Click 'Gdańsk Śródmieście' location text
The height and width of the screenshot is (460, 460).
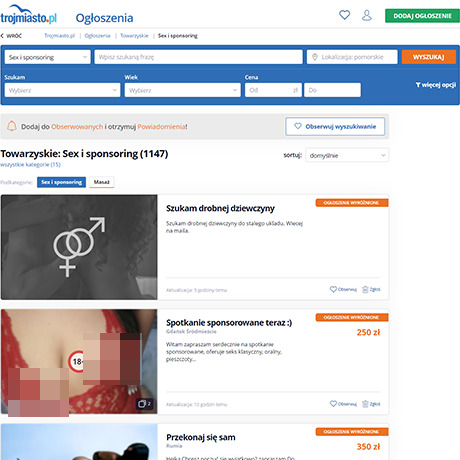[191, 331]
